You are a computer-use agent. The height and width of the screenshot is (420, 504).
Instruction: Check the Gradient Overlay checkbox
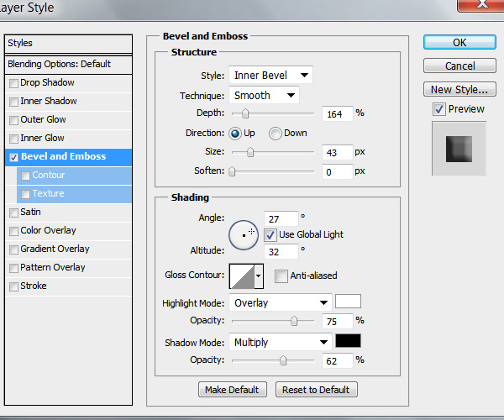click(x=13, y=250)
